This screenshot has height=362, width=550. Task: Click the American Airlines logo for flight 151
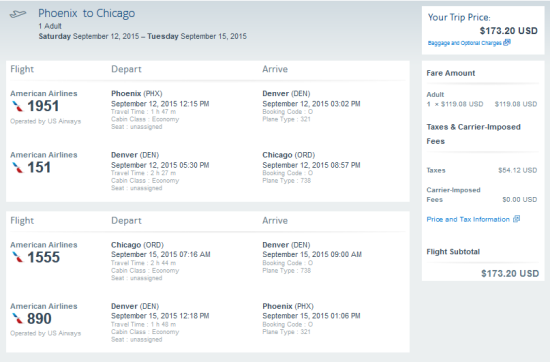tap(17, 168)
